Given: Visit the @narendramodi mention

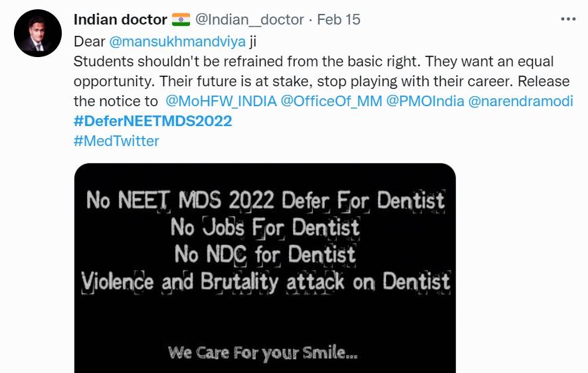Looking at the screenshot, I should click(520, 102).
